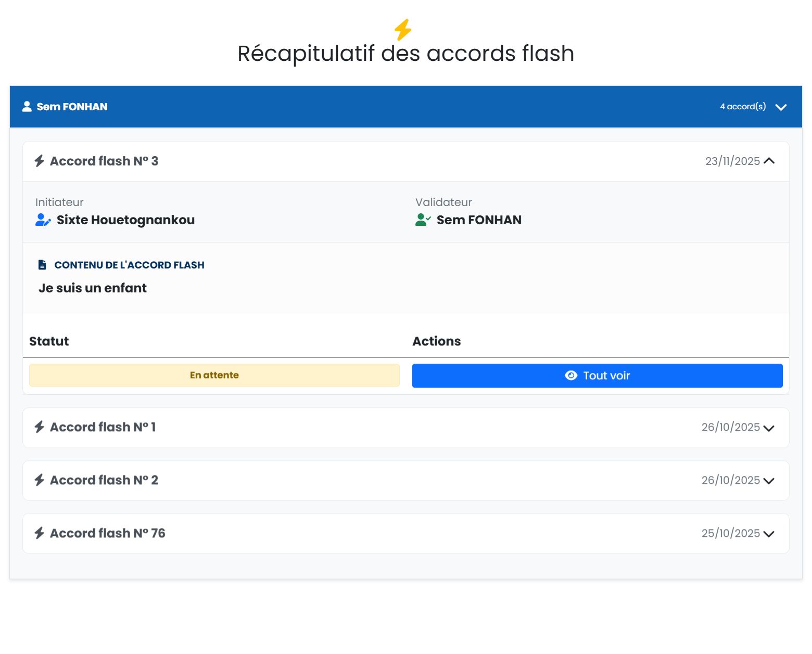Collapse the Sem FONHAN section chevron
The image size is (812, 654).
781,107
